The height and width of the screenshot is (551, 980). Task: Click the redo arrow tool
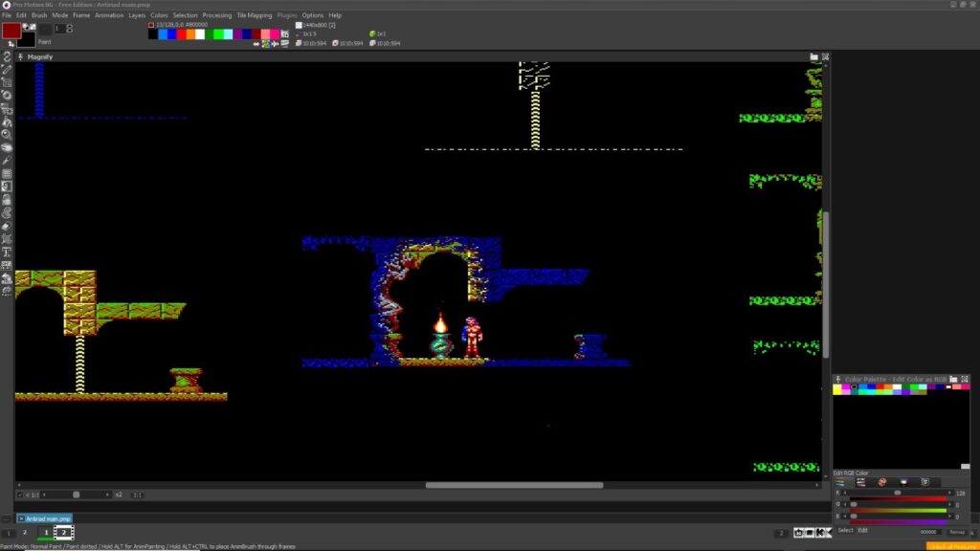pyautogui.click(x=7, y=290)
